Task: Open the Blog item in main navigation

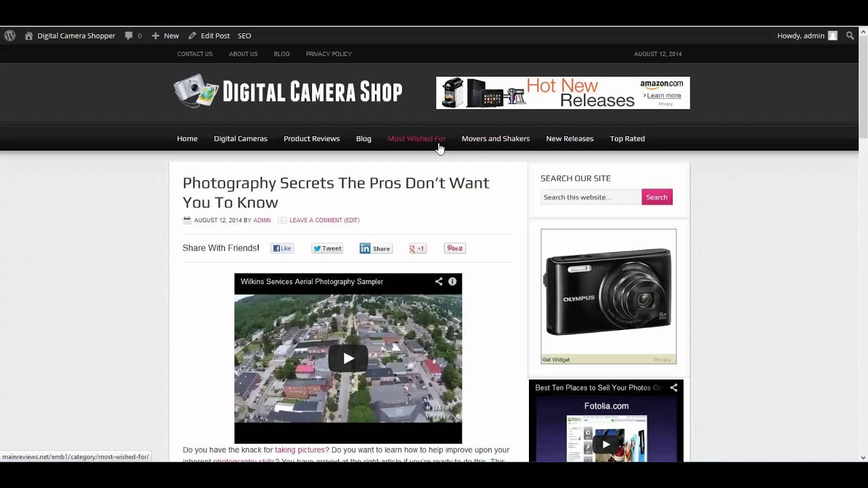Action: tap(363, 139)
